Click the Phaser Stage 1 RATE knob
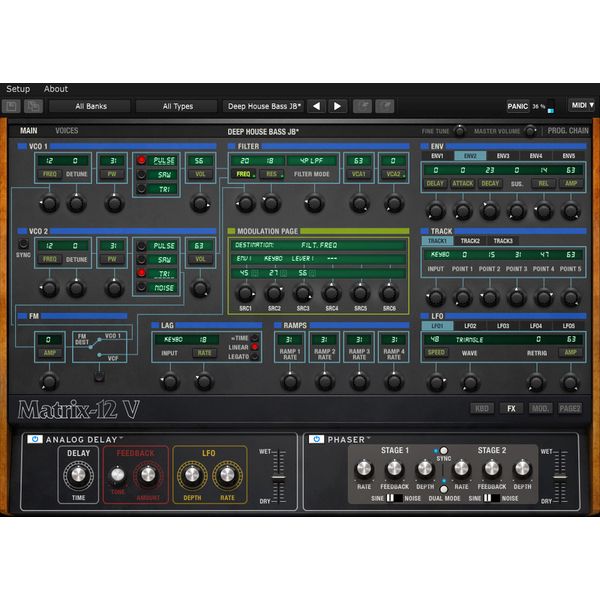This screenshot has height=600, width=600. [x=364, y=469]
